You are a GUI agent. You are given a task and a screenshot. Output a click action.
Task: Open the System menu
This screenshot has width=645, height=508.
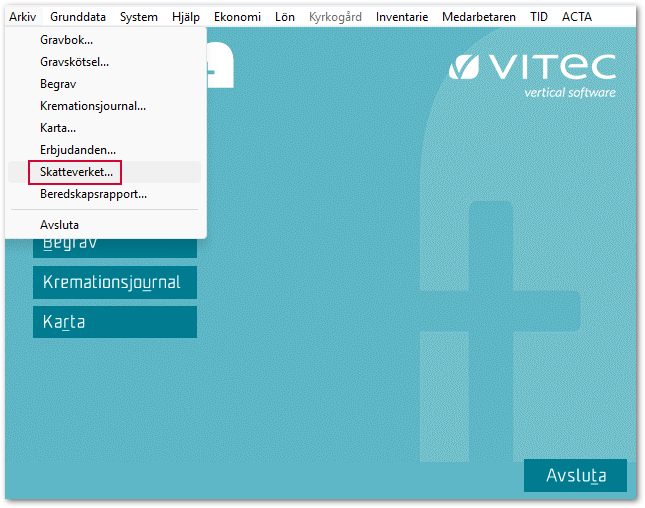(139, 17)
